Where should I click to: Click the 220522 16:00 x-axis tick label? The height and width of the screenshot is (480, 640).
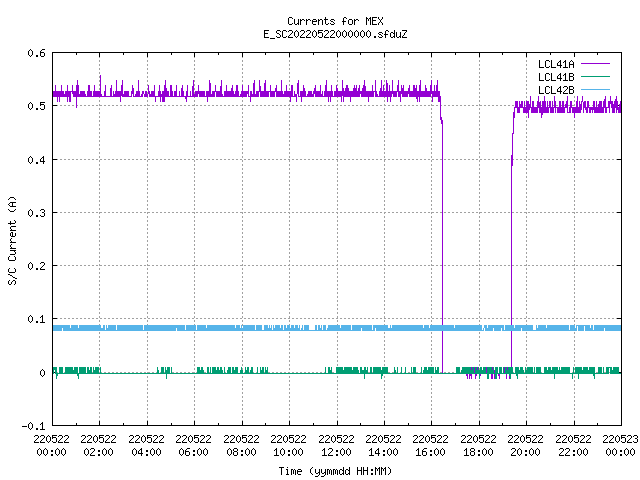click(x=431, y=445)
